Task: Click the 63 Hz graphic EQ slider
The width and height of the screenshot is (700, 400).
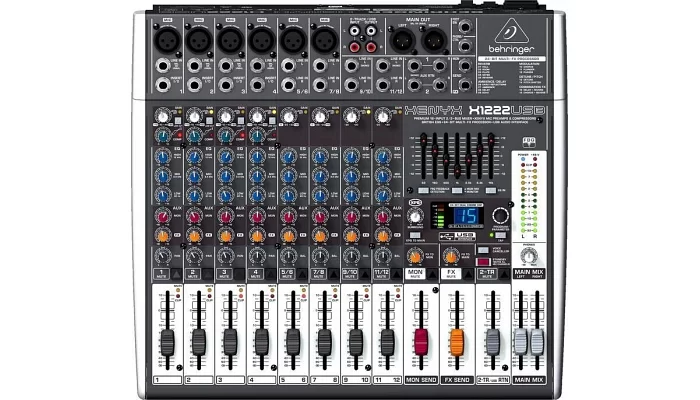Action: pos(424,140)
